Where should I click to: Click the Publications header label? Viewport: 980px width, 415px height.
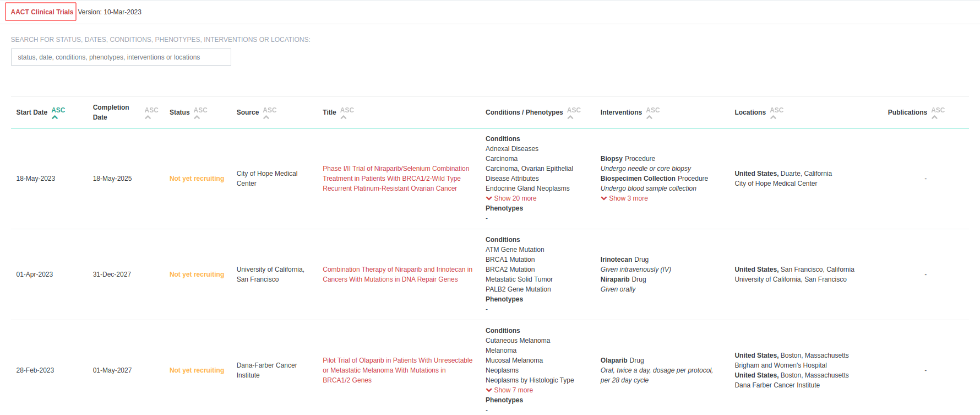click(x=907, y=112)
